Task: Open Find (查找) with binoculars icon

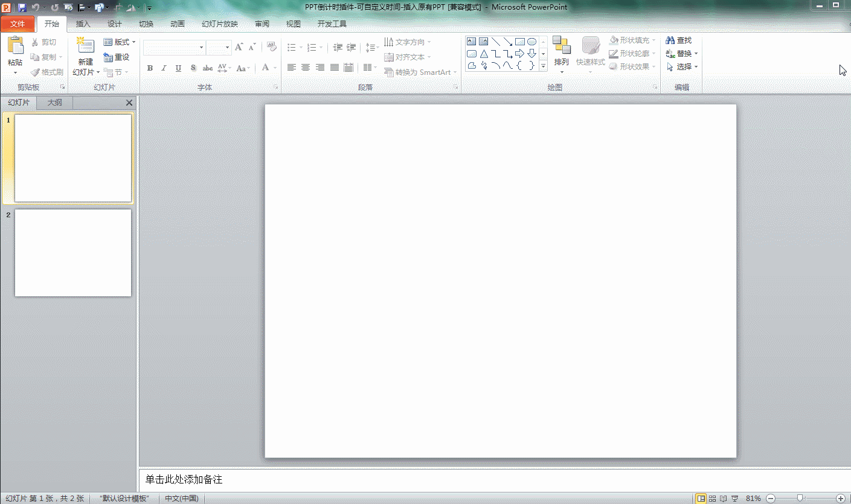Action: [678, 40]
